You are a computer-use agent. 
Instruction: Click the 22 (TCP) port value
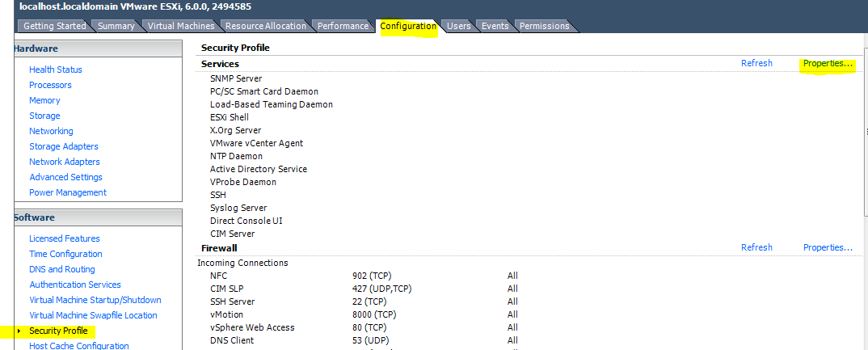pos(369,302)
